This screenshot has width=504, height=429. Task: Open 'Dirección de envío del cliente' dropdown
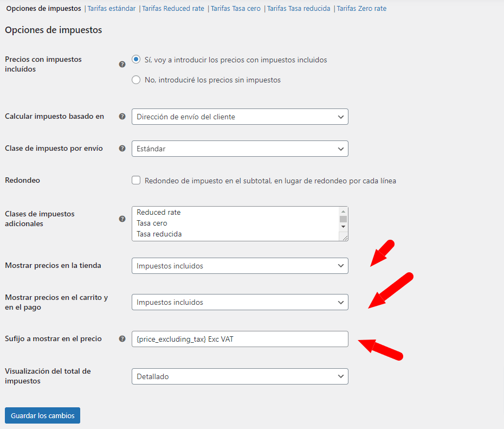240,117
